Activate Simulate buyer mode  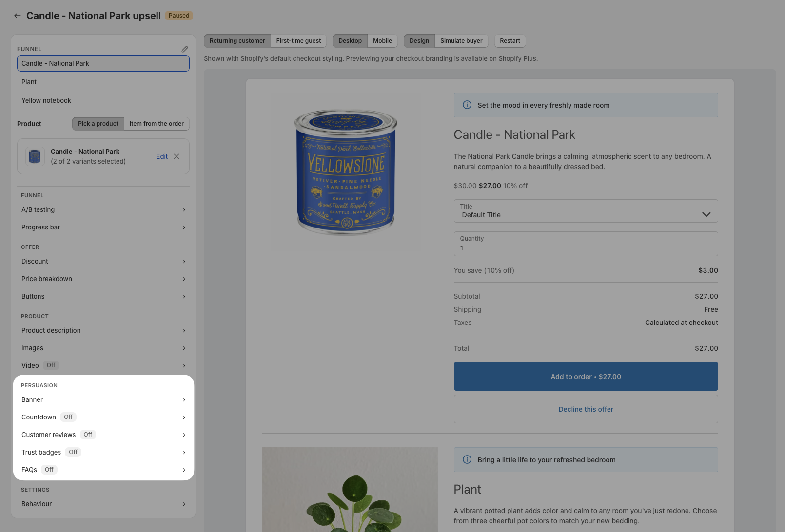click(x=461, y=41)
